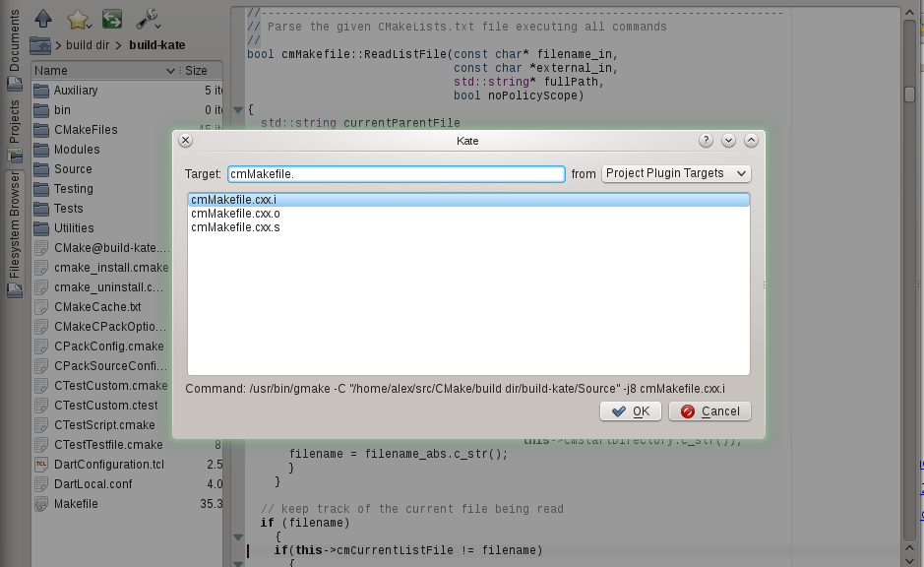This screenshot has width=924, height=567.
Task: Click the dialog help question-mark icon
Action: pos(706,141)
